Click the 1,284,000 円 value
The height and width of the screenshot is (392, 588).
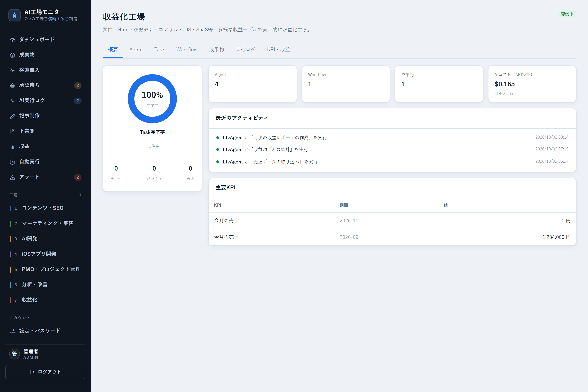556,237
